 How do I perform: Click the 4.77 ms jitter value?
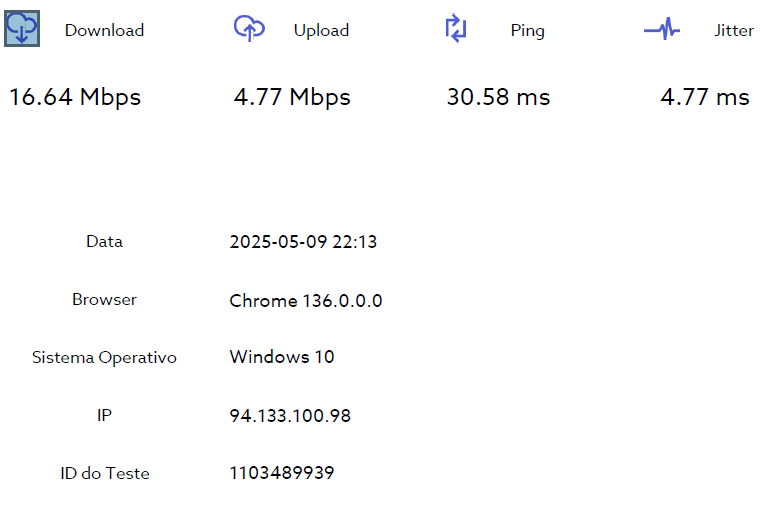pos(705,97)
